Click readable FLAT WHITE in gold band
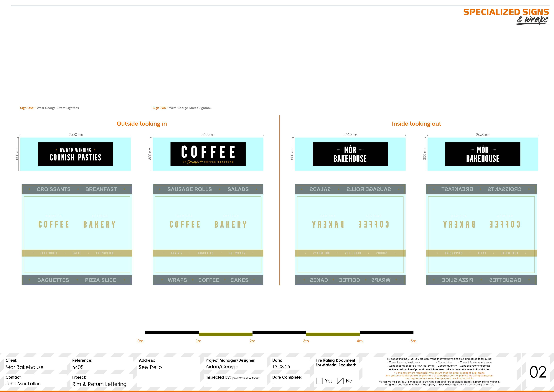The height and width of the screenshot is (392, 554). click(x=49, y=253)
